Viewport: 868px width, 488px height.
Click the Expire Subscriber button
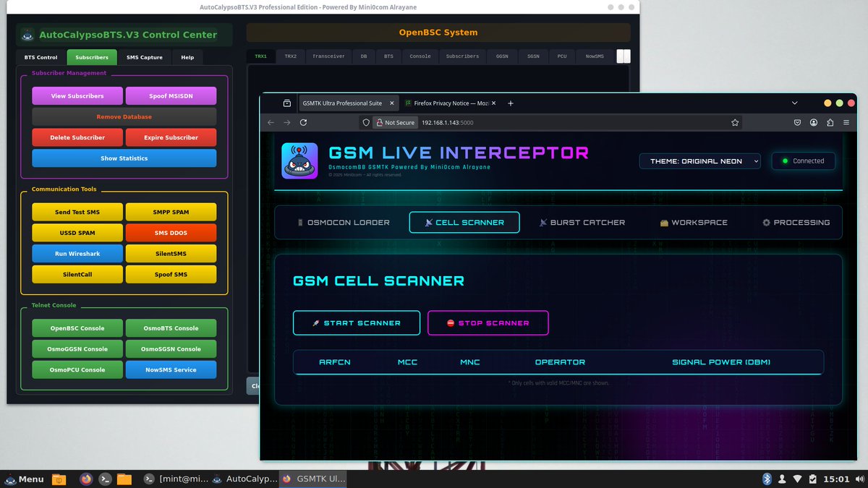coord(171,137)
